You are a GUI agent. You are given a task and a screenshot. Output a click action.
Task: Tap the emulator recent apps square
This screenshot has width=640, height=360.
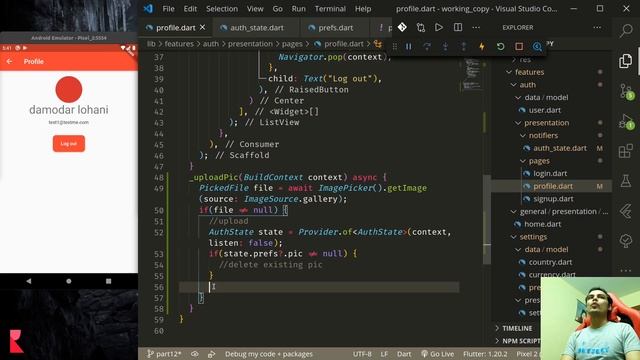[108, 281]
